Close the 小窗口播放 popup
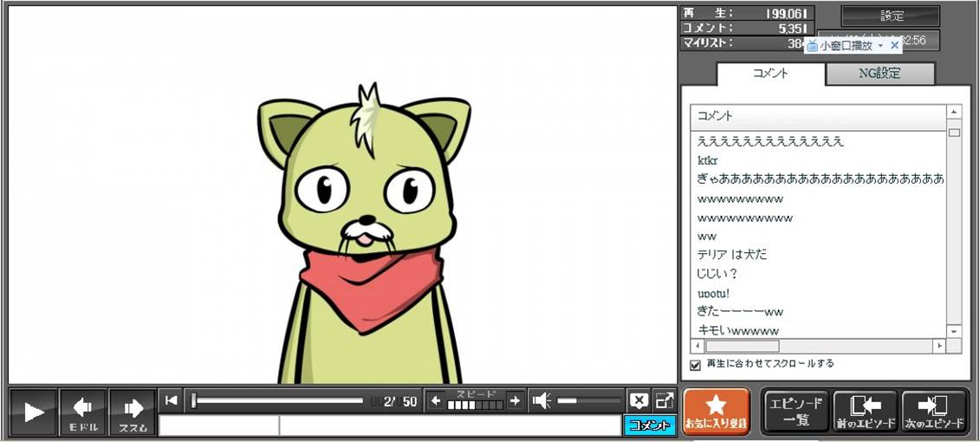980x442 pixels. (895, 45)
